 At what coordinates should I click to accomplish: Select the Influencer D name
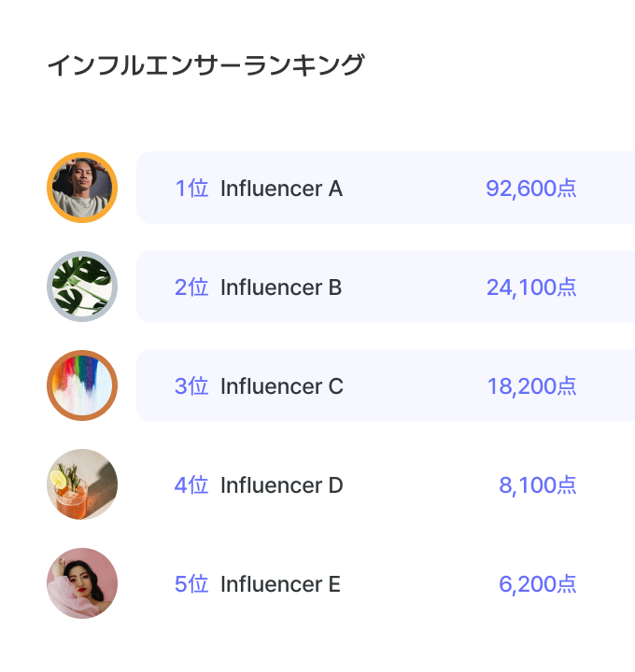[x=282, y=485]
